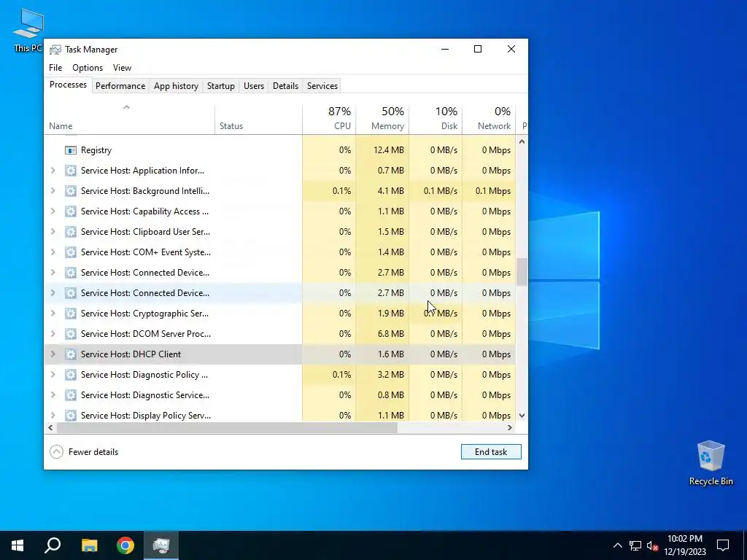Click the horizontal scrollbar thumb

pyautogui.click(x=227, y=427)
